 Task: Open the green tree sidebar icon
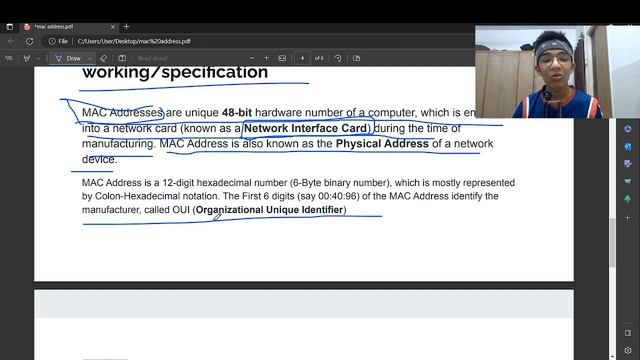[x=628, y=199]
